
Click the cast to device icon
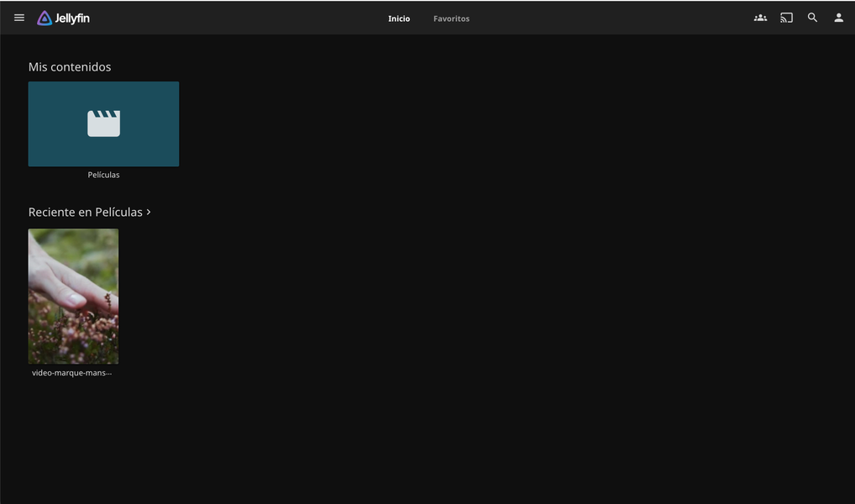[786, 18]
